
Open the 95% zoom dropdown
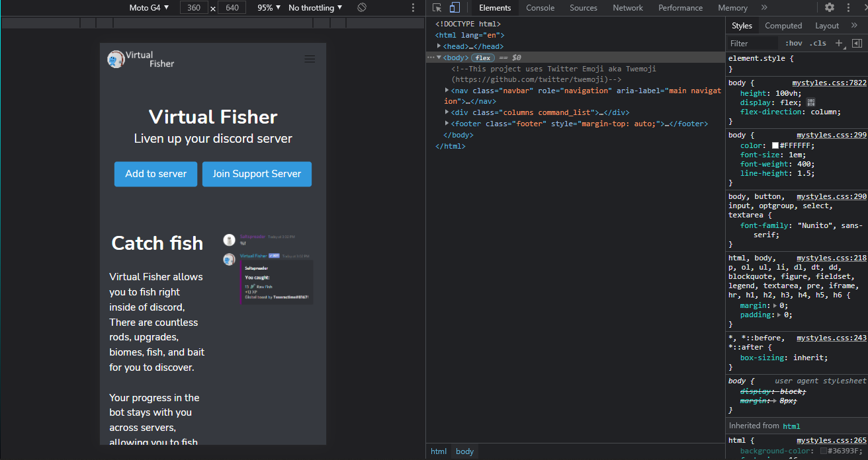pyautogui.click(x=269, y=8)
